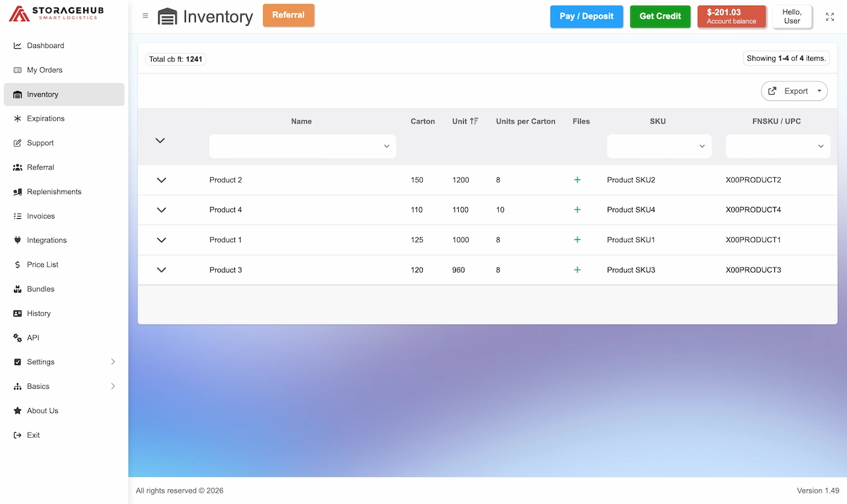Open the Account balance button
This screenshot has width=847, height=504.
[x=731, y=16]
